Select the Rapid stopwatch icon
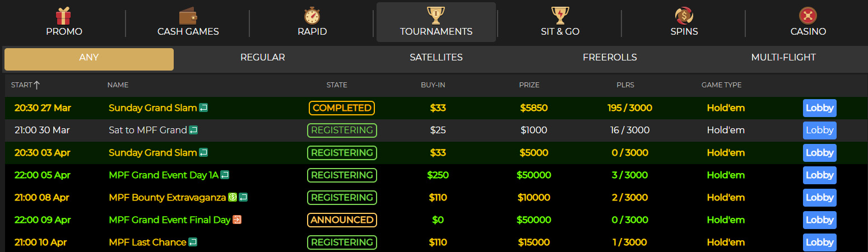This screenshot has height=252, width=868. click(x=312, y=15)
